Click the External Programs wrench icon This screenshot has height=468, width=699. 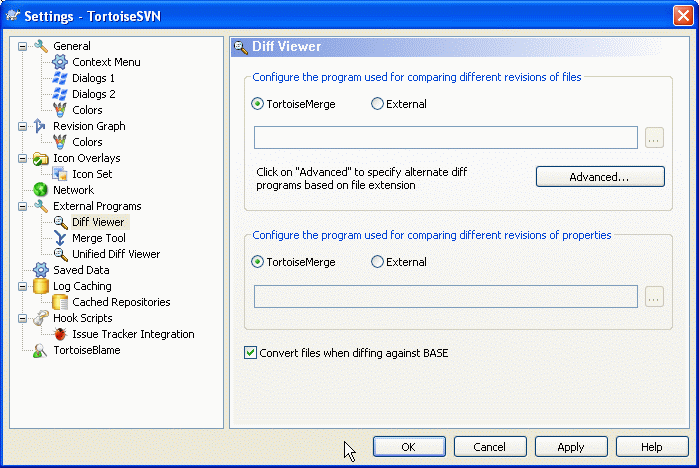41,206
